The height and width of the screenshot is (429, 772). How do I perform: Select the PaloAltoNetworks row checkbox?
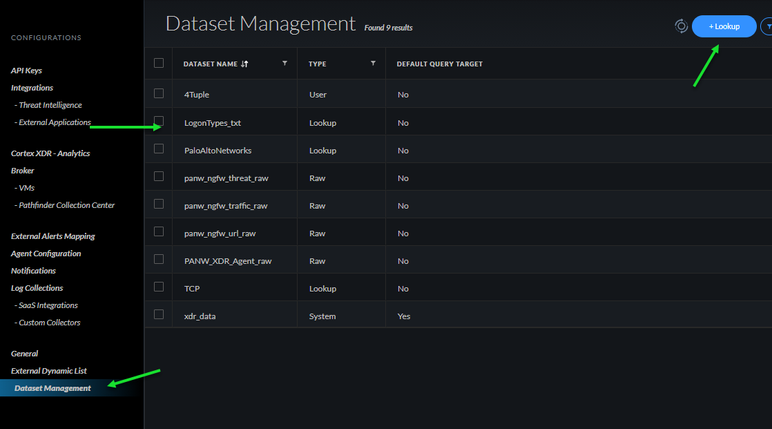[159, 149]
